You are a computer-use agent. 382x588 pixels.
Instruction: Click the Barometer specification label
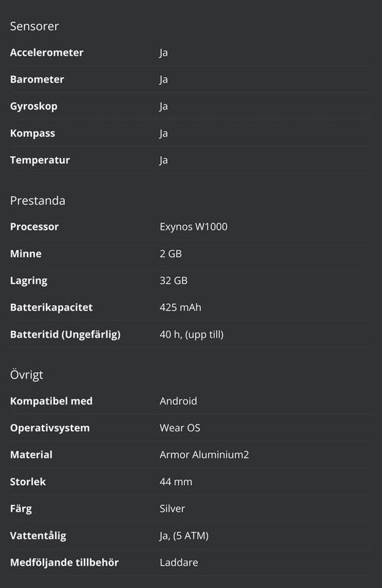point(37,80)
